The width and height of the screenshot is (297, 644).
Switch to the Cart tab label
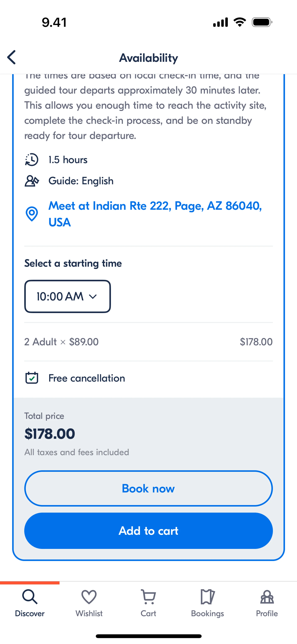(148, 613)
